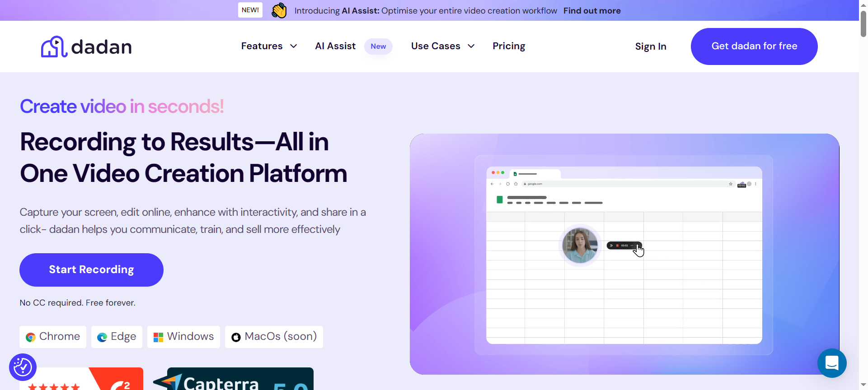Click the G2 rating badge
868x390 pixels.
(x=81, y=379)
